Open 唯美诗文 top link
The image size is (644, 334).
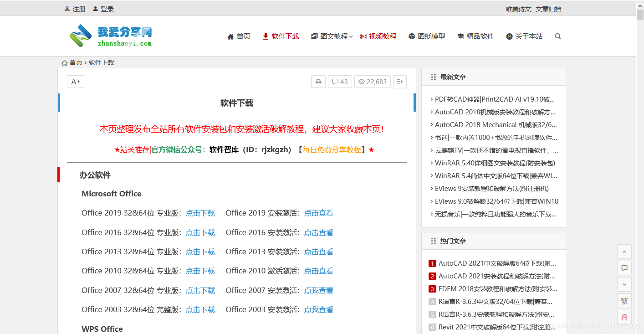point(518,9)
